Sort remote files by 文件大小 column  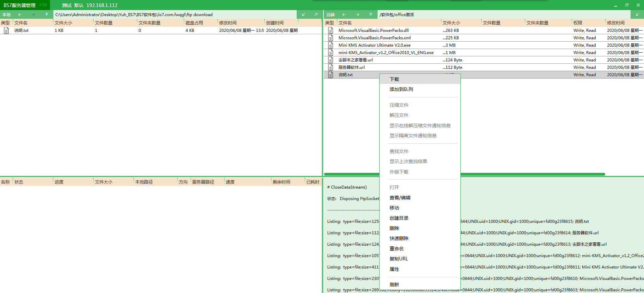[x=461, y=23]
